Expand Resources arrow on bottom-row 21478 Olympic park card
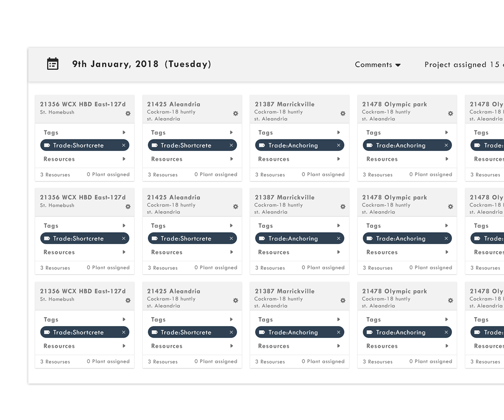The image size is (504, 420). click(446, 346)
